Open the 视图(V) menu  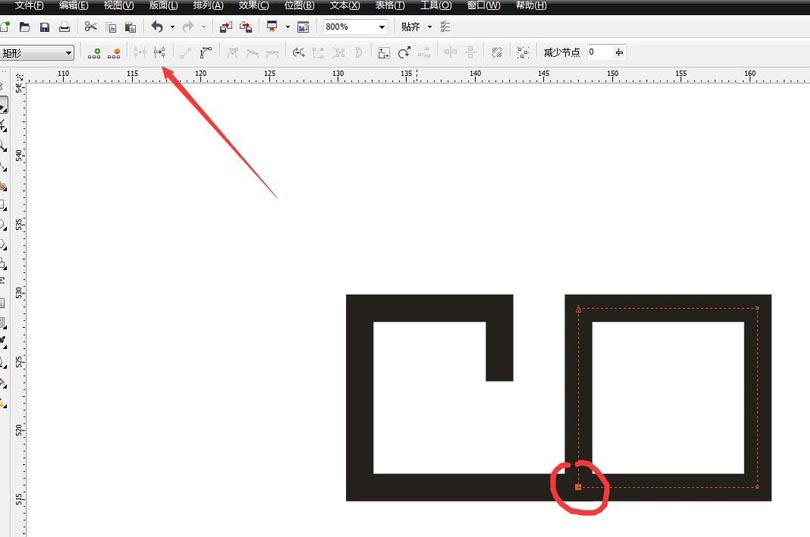click(118, 5)
